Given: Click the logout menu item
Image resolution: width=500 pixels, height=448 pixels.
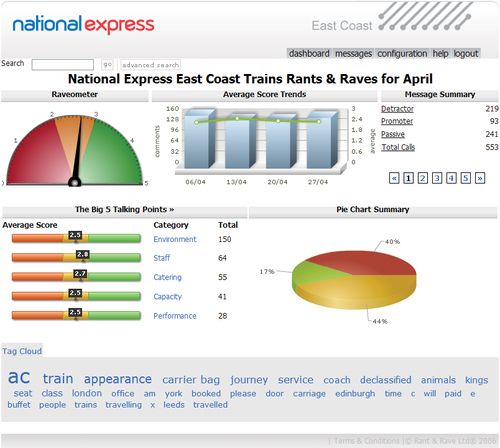Looking at the screenshot, I should tap(466, 53).
